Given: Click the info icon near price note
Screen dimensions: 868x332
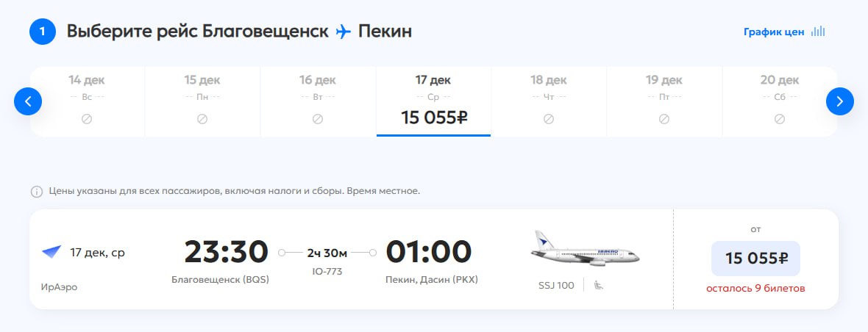Looking at the screenshot, I should coord(36,192).
